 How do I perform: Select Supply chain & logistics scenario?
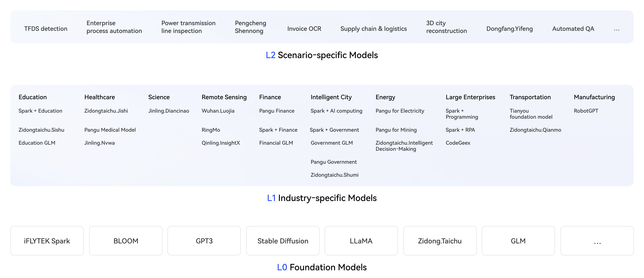pyautogui.click(x=374, y=29)
